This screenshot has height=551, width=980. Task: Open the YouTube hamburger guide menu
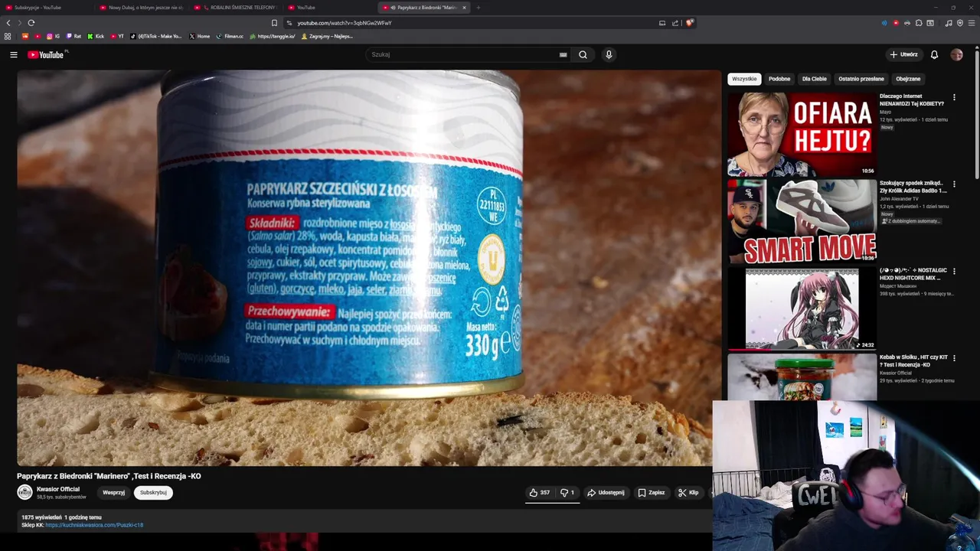(13, 54)
